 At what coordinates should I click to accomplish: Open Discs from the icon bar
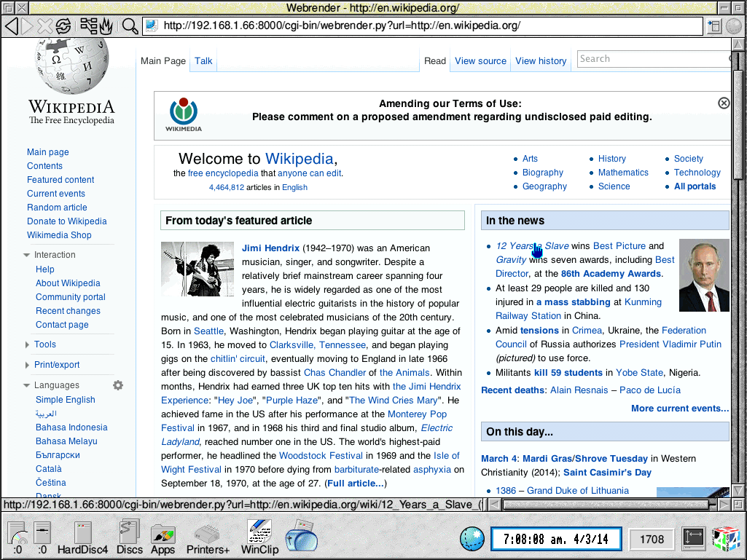coord(129,538)
